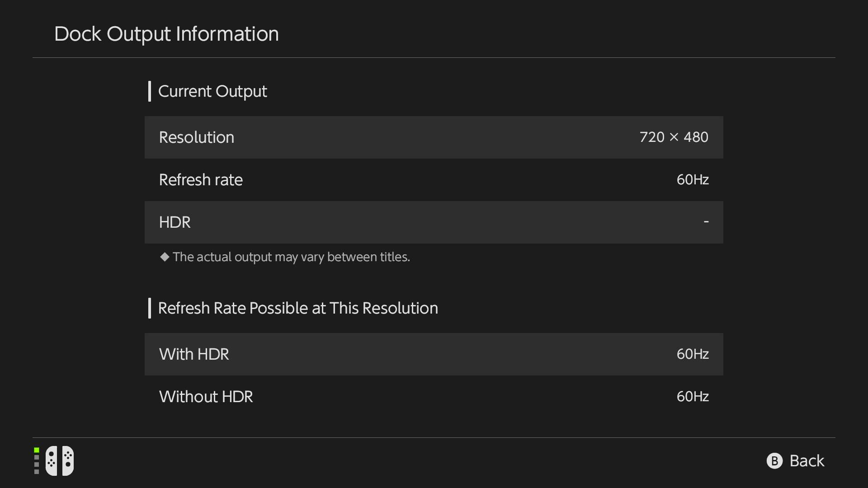Click the Joy-Con controller icon
This screenshot has height=488, width=868.
click(x=60, y=461)
